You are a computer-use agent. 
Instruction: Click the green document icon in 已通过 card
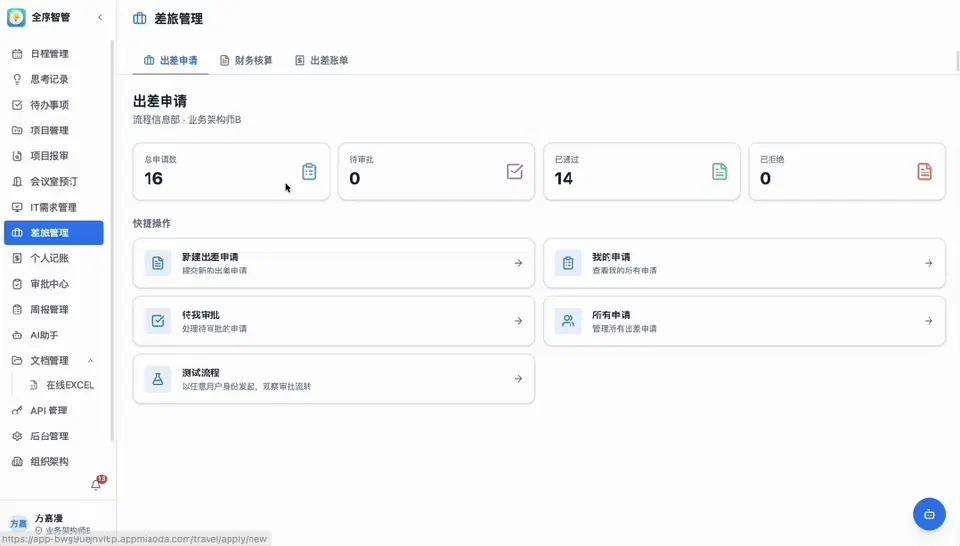[x=720, y=171]
